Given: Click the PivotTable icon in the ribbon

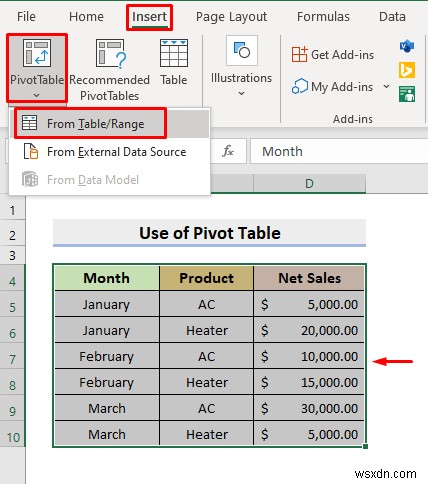Looking at the screenshot, I should pos(37,53).
